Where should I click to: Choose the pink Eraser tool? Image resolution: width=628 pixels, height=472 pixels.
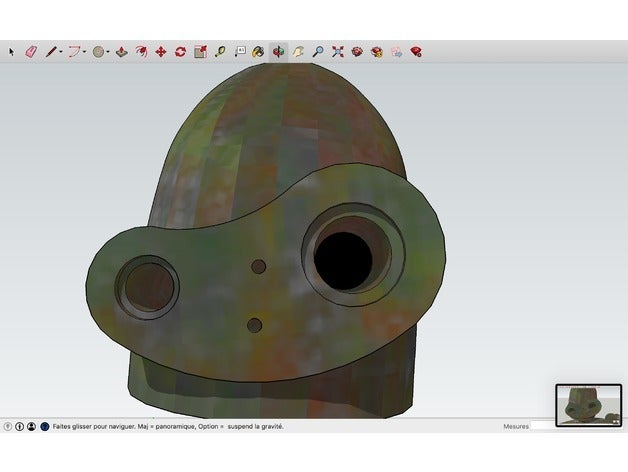[x=30, y=51]
